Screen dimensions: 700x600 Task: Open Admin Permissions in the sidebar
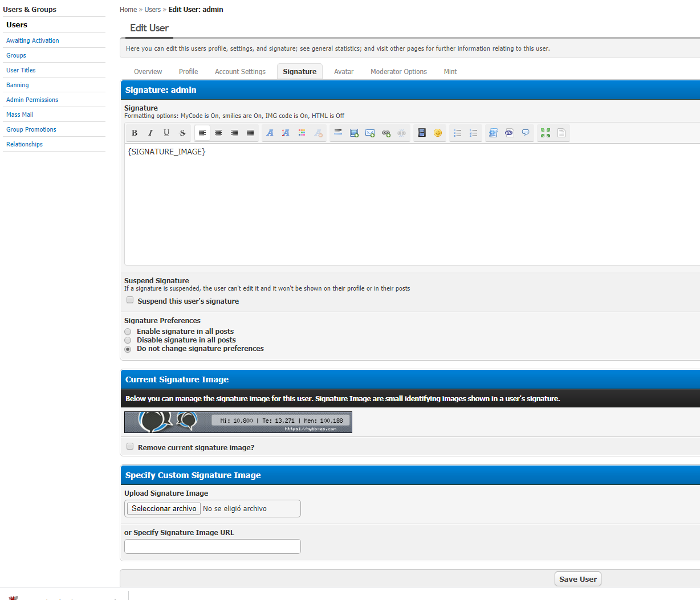[32, 100]
